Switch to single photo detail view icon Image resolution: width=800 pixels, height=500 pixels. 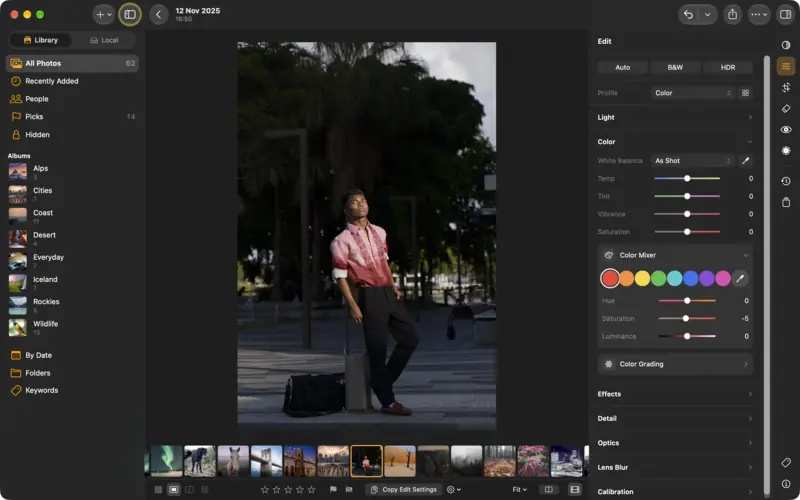click(x=174, y=489)
